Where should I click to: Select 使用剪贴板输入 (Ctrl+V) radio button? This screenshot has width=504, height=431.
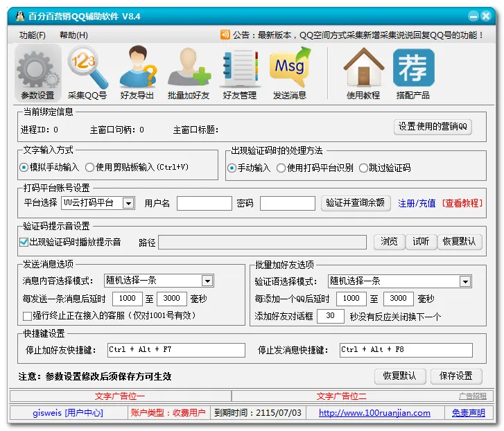pos(89,167)
